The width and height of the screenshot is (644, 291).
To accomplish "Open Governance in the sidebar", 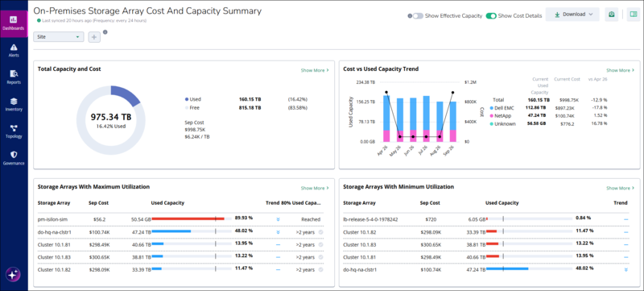I will pyautogui.click(x=14, y=158).
